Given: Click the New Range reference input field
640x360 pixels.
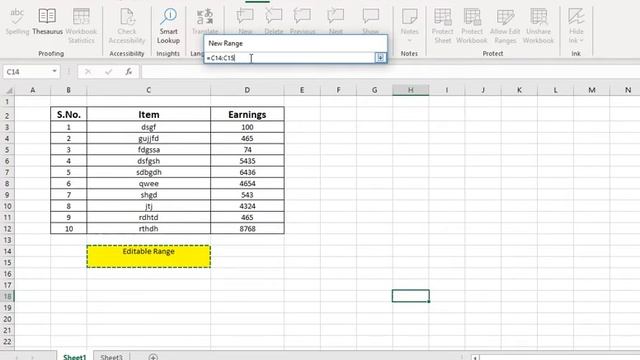Looking at the screenshot, I should [289, 58].
